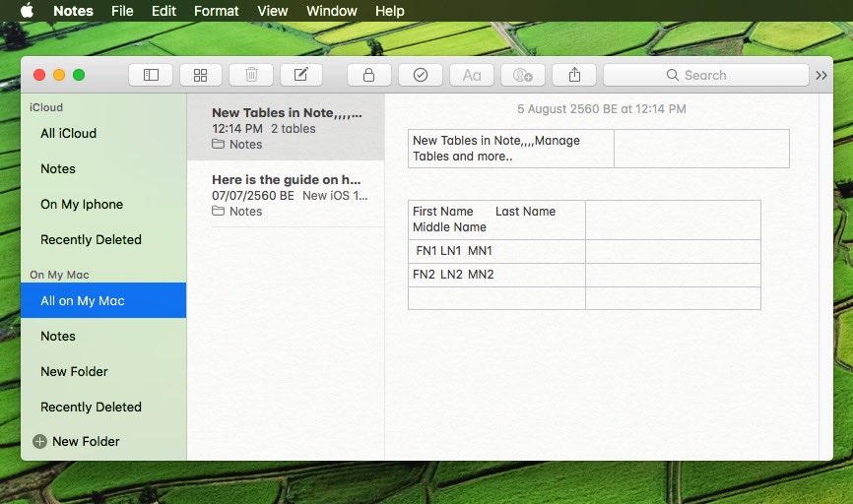
Task: Click the On My Mac section header
Action: pyautogui.click(x=59, y=275)
